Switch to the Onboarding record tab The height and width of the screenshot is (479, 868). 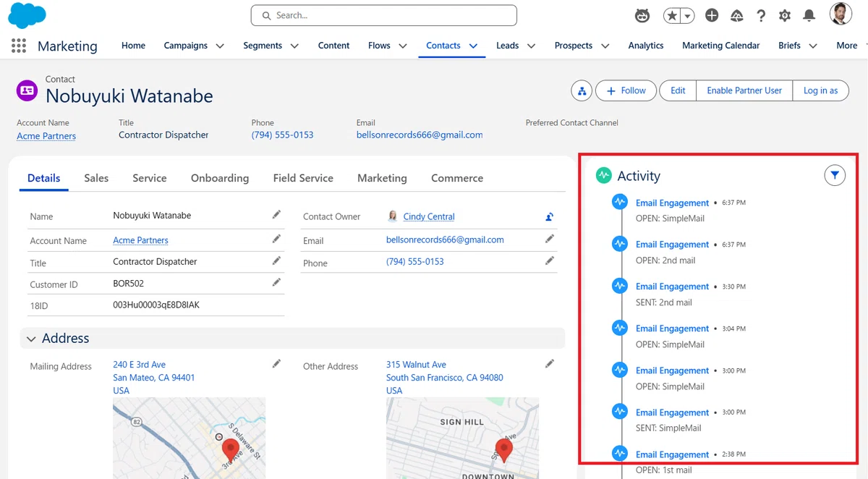(x=220, y=178)
